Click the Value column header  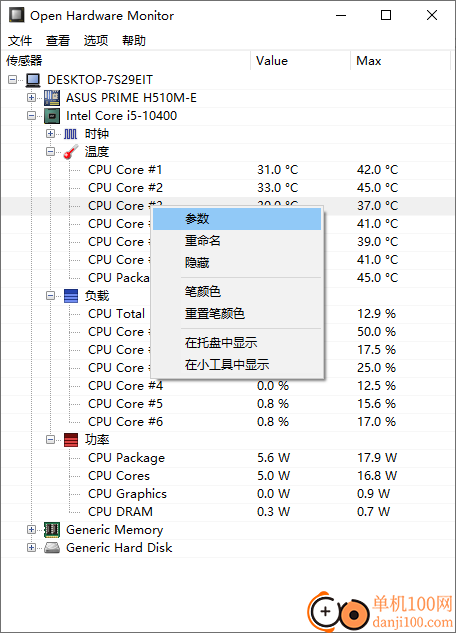point(300,61)
